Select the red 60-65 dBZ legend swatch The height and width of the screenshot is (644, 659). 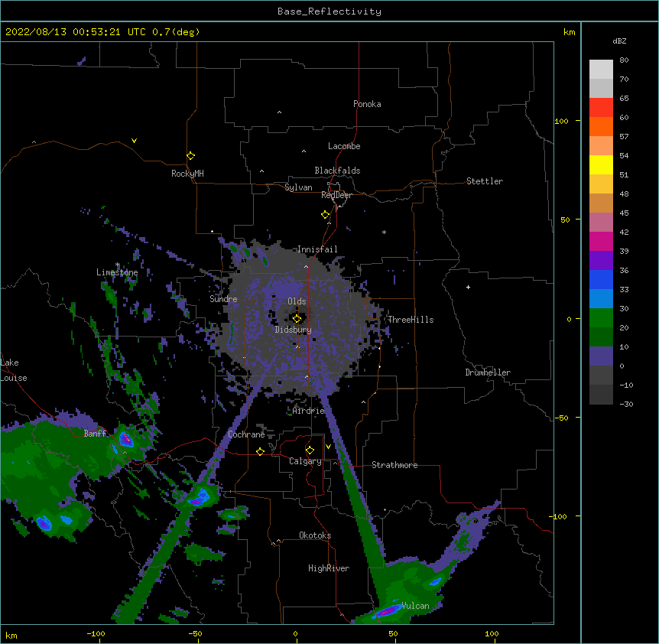click(x=601, y=107)
